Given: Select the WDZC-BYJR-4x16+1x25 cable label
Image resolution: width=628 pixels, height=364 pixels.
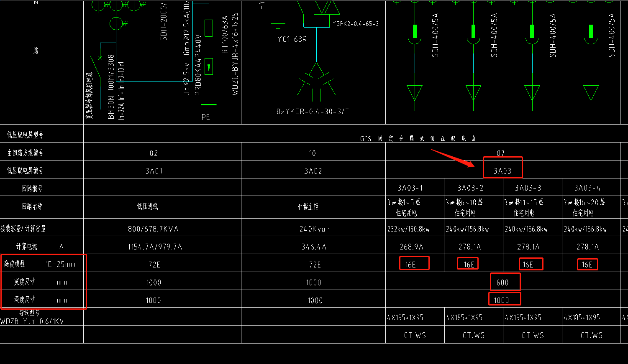Looking at the screenshot, I should coord(235,53).
